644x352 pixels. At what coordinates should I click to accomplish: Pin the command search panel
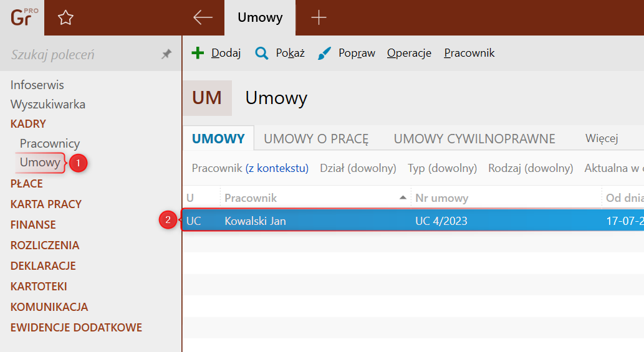(166, 55)
